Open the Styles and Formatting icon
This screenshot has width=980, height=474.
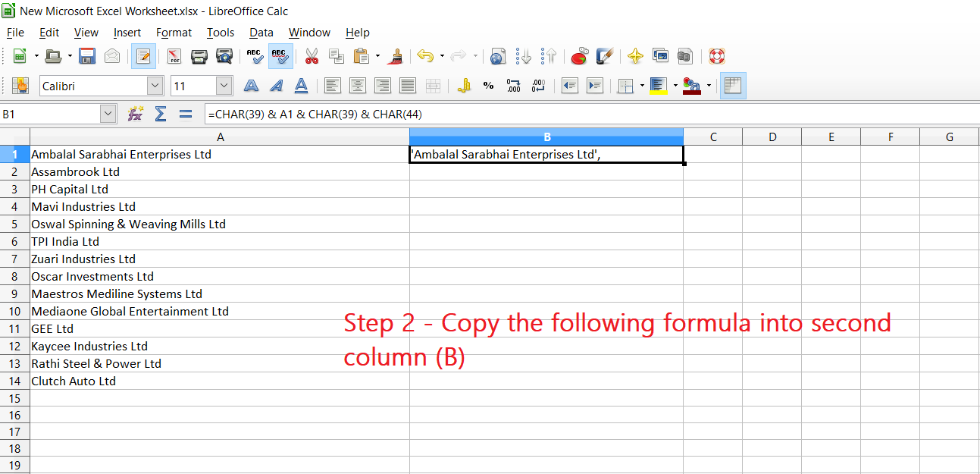coord(20,86)
